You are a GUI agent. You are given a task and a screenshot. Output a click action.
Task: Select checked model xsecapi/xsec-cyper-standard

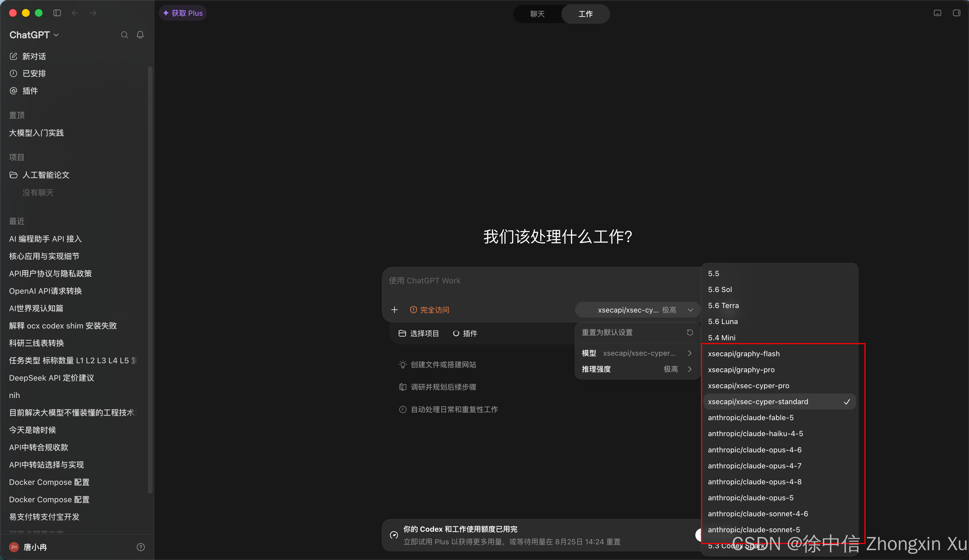[779, 402]
